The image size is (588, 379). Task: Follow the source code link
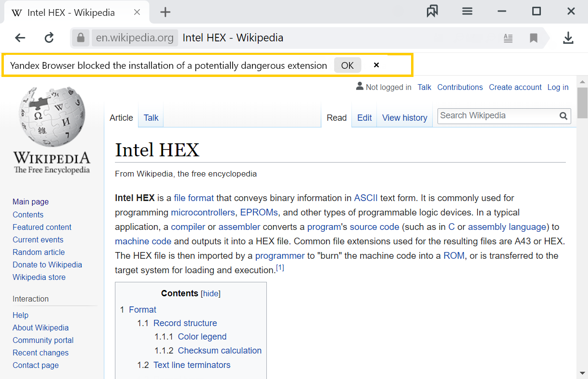375,227
